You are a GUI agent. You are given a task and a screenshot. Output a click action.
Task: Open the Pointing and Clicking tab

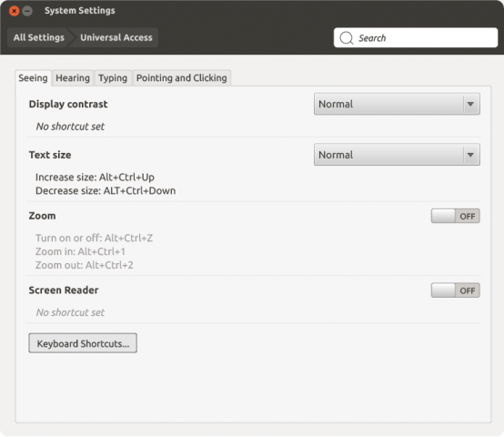pos(182,77)
